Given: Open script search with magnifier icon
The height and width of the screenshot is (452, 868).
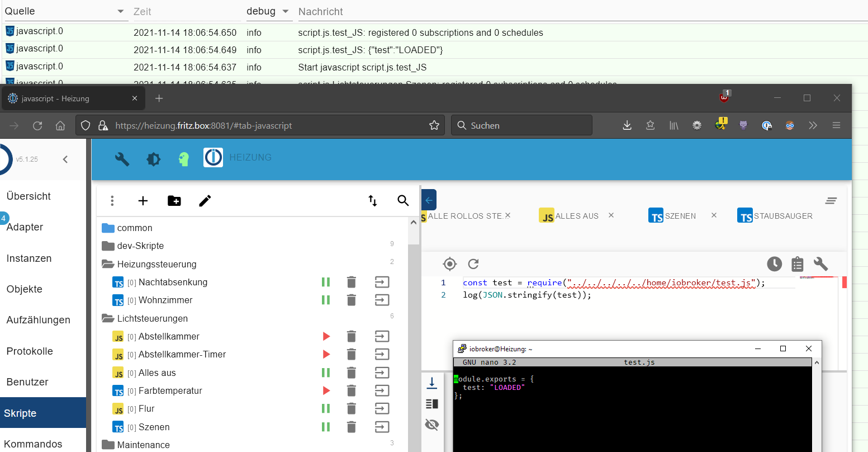Looking at the screenshot, I should tap(403, 201).
